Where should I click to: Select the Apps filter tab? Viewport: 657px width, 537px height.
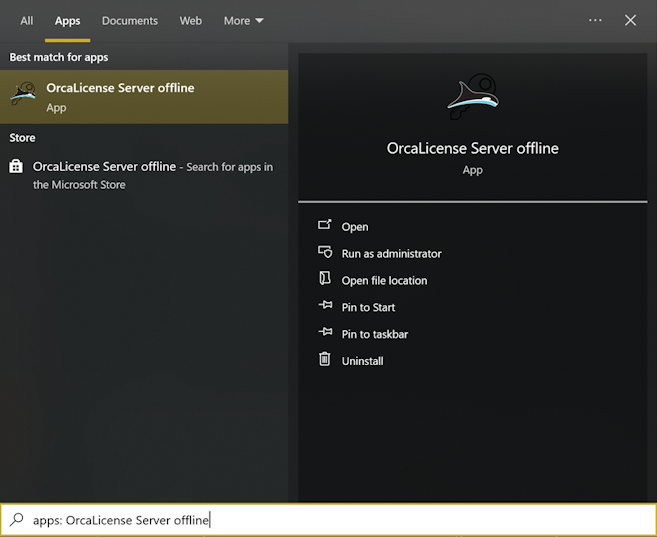point(68,20)
